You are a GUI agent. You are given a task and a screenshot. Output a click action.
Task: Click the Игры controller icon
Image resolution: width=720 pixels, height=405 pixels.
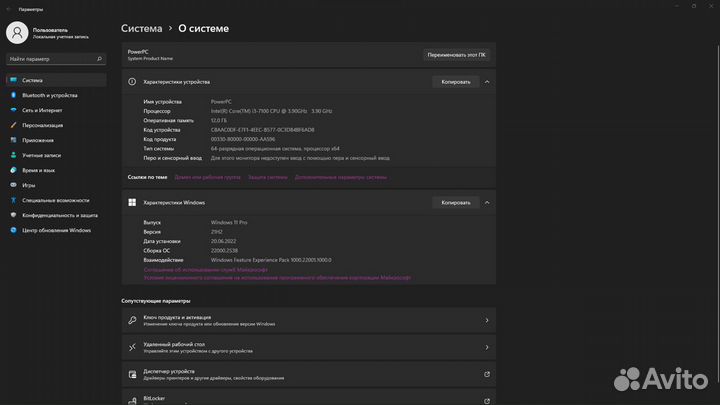coord(13,185)
